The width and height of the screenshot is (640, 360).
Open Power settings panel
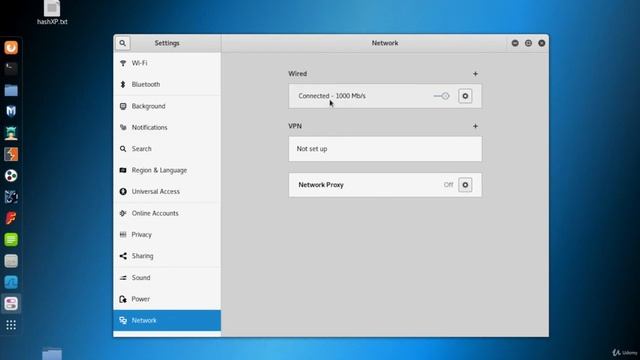[167, 299]
